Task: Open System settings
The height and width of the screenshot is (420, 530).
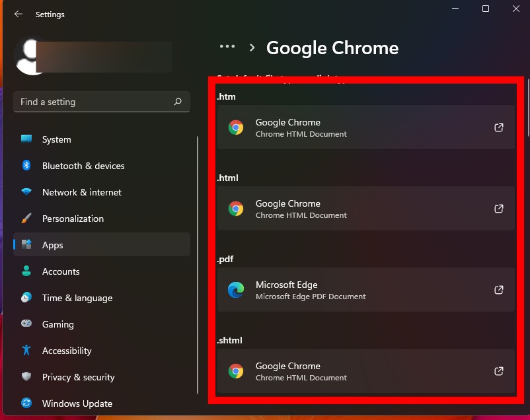Action: [x=101, y=139]
